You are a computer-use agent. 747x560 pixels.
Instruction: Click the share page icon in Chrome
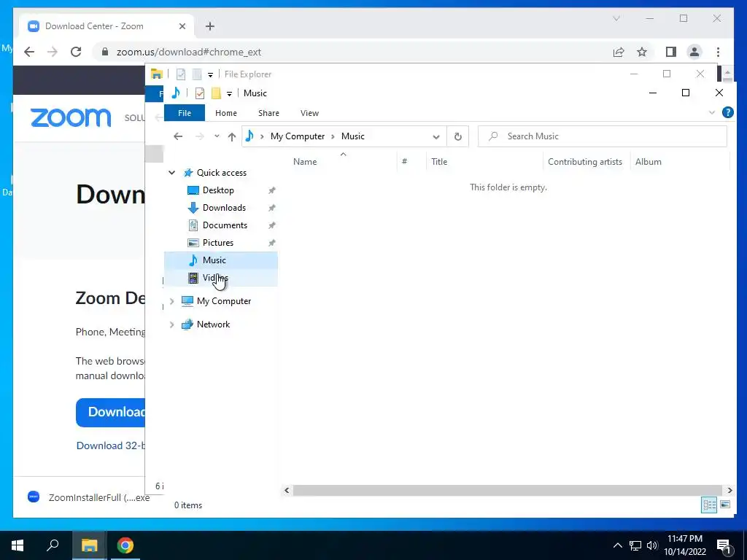coord(619,52)
